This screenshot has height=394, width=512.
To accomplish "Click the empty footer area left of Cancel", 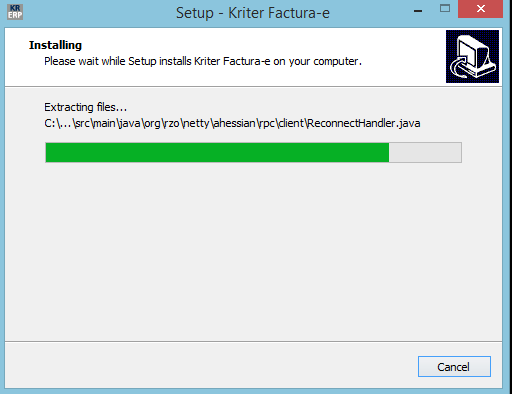I will [210, 365].
